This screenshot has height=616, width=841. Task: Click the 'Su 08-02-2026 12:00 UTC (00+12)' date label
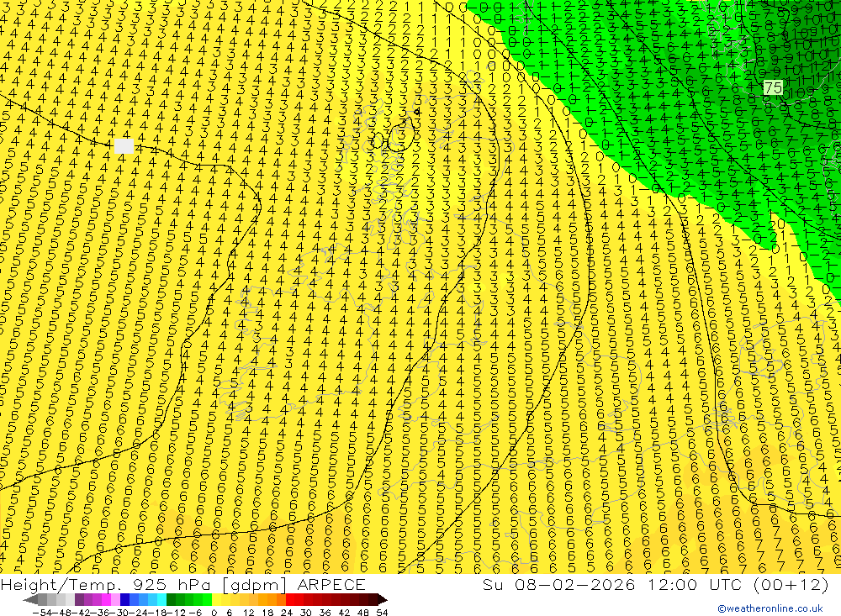pyautogui.click(x=655, y=584)
